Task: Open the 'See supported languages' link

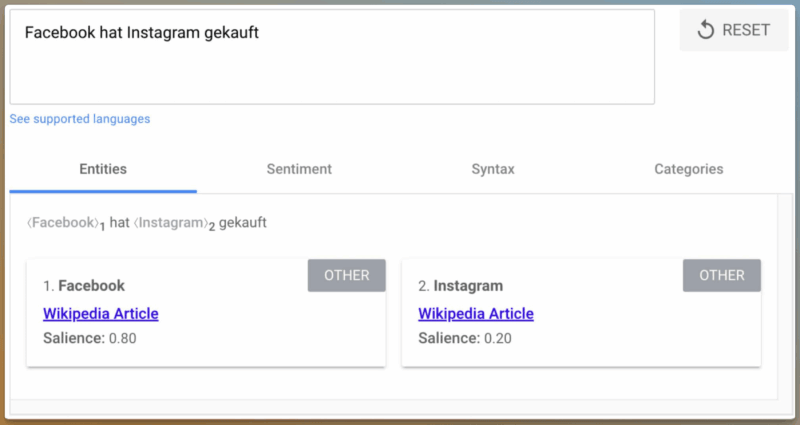Action: (80, 119)
